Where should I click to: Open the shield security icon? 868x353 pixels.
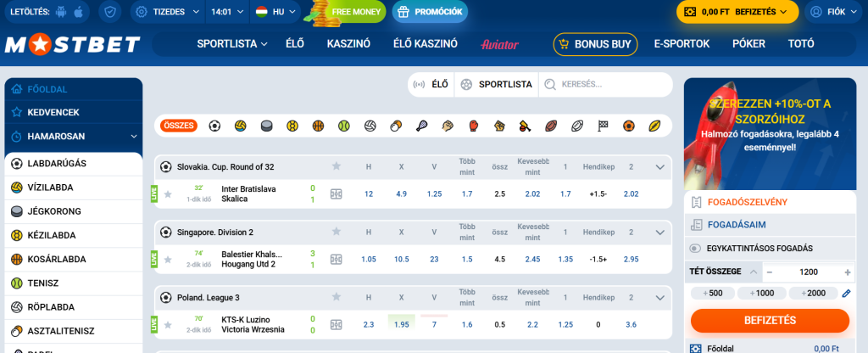108,13
